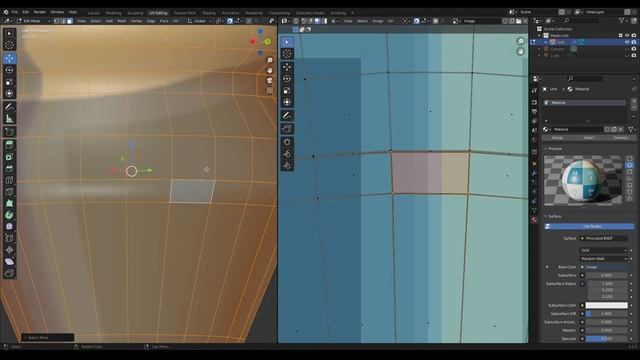The height and width of the screenshot is (360, 640).
Task: Select the Measure tool in 3D viewport
Action: click(9, 119)
